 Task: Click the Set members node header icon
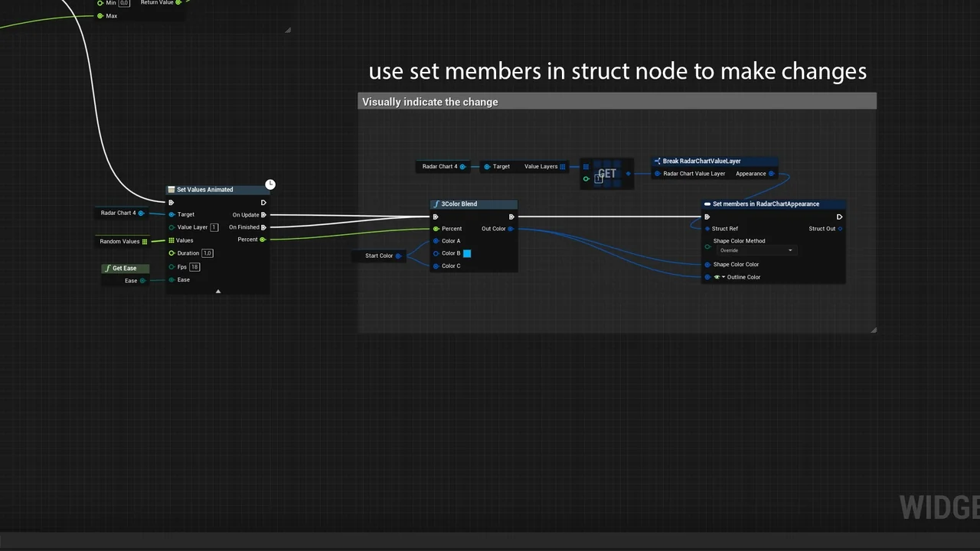point(707,204)
